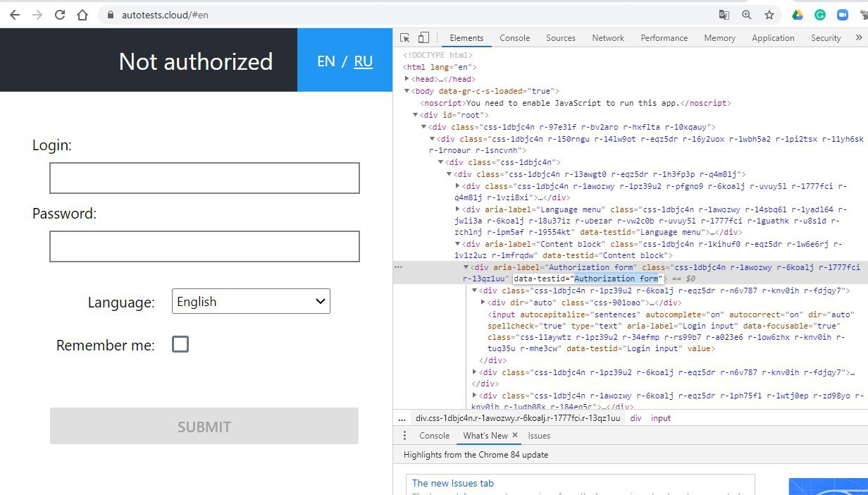
Task: Expand the Language menu div node
Action: coord(458,209)
